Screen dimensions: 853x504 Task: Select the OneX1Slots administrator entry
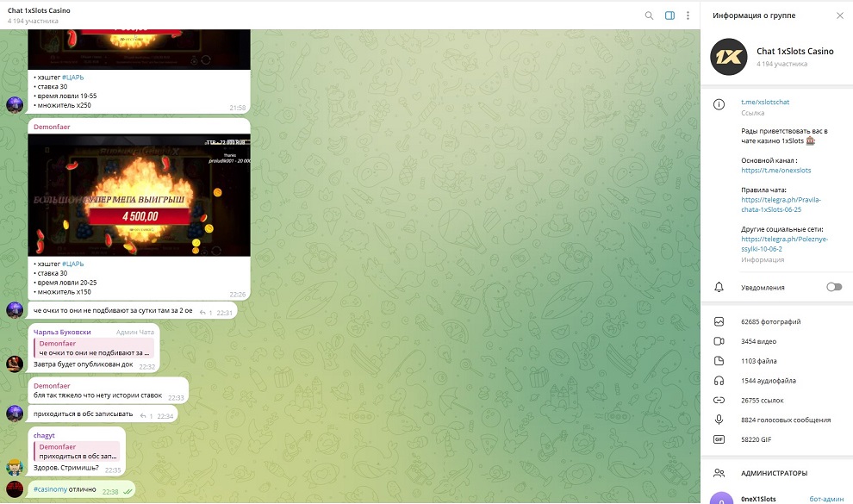pos(777,497)
